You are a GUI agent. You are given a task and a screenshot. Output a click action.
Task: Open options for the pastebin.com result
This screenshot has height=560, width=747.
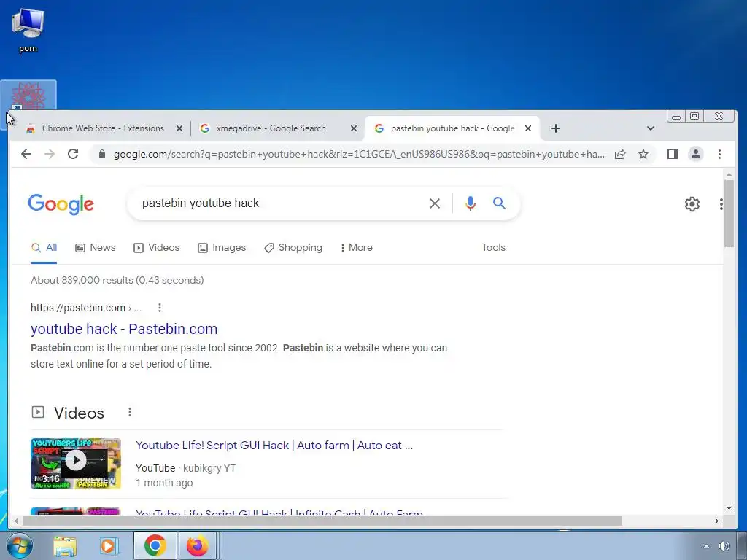tap(160, 308)
